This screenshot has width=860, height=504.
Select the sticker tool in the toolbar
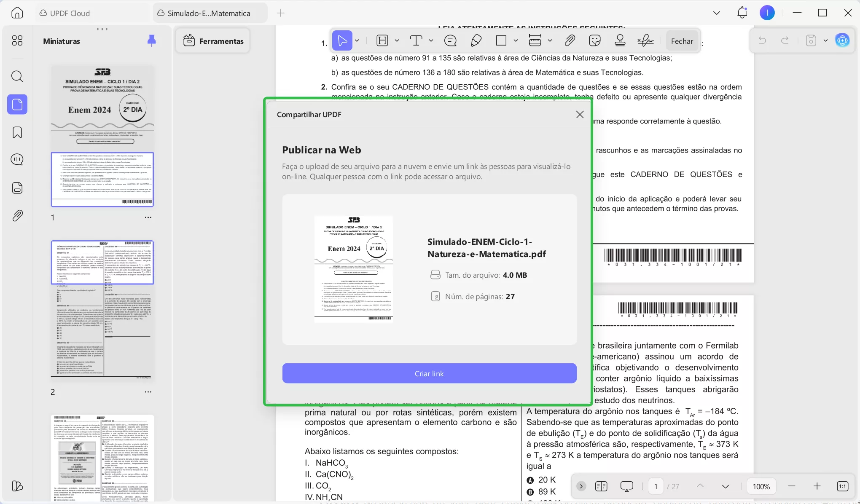point(594,40)
